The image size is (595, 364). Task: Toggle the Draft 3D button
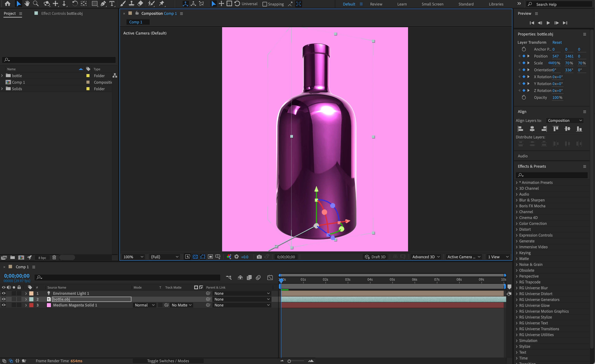[375, 257]
